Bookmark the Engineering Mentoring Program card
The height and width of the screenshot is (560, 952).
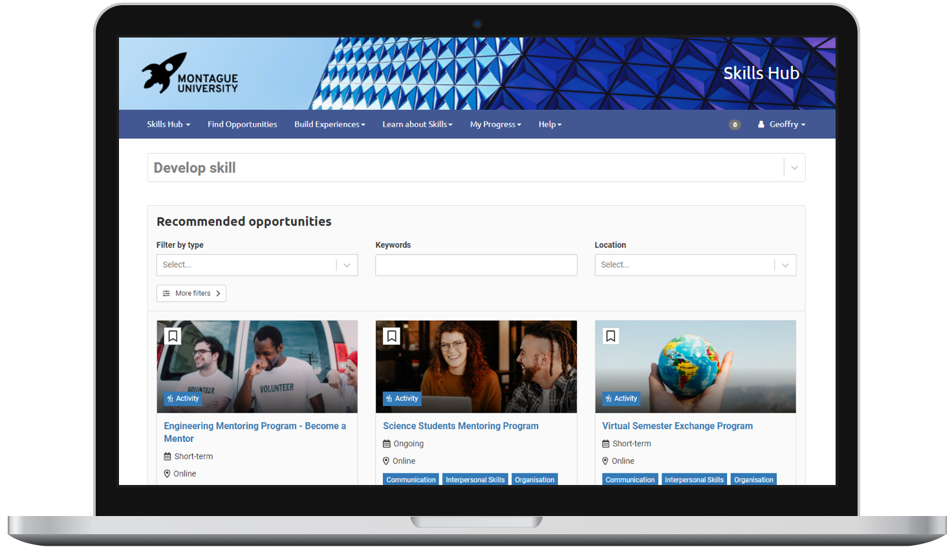[x=173, y=336]
